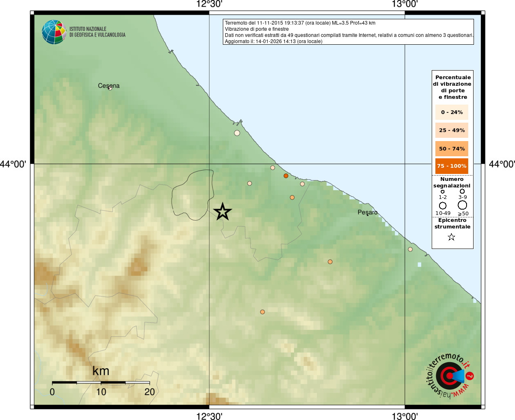Viewport: 515px width, 420px height.
Task: Click the Cesena city label
Action: coord(109,86)
